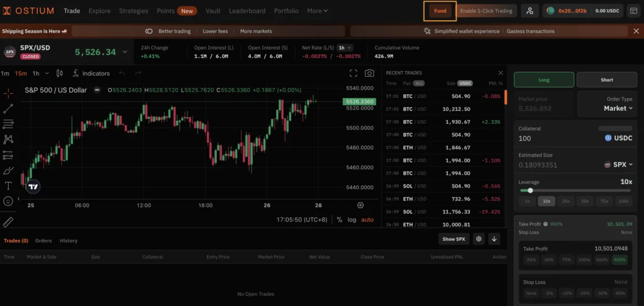Click the Take Profit info icon

point(545,224)
